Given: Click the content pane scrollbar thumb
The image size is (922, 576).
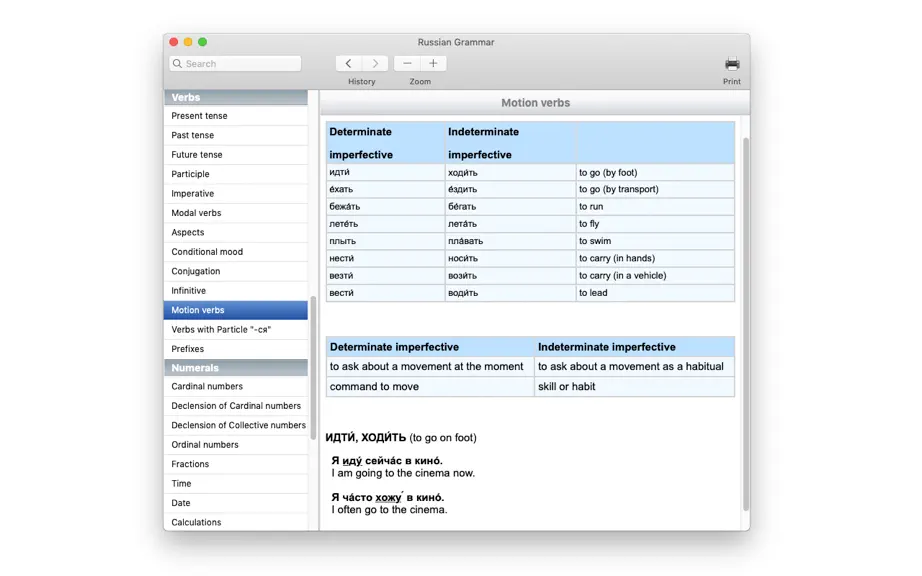Looking at the screenshot, I should coord(746,324).
